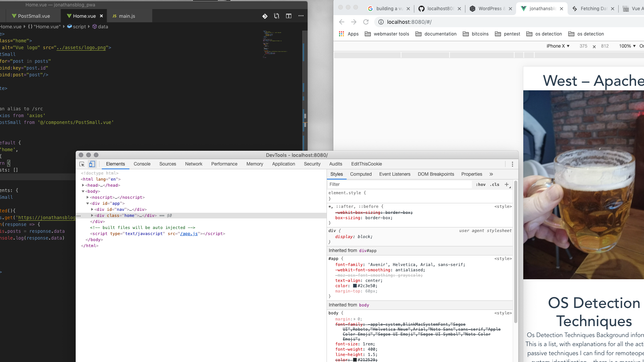Click the /app.js script source link

pos(189,234)
